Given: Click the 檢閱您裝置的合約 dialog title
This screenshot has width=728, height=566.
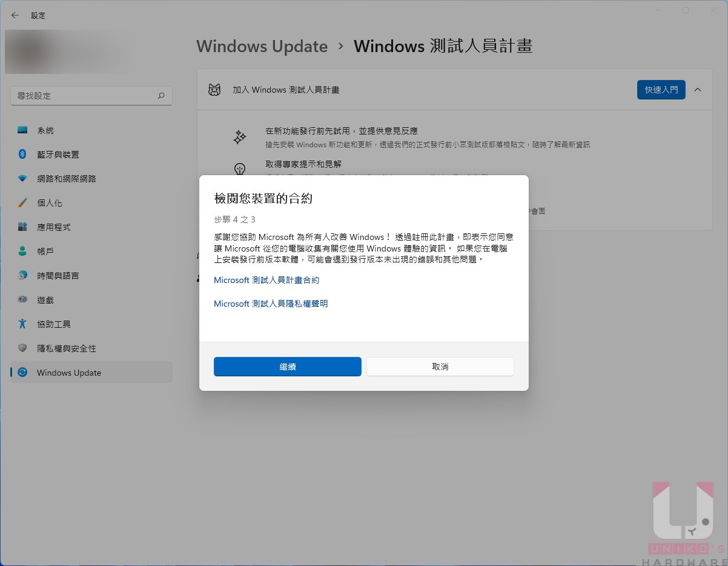Looking at the screenshot, I should click(x=263, y=198).
